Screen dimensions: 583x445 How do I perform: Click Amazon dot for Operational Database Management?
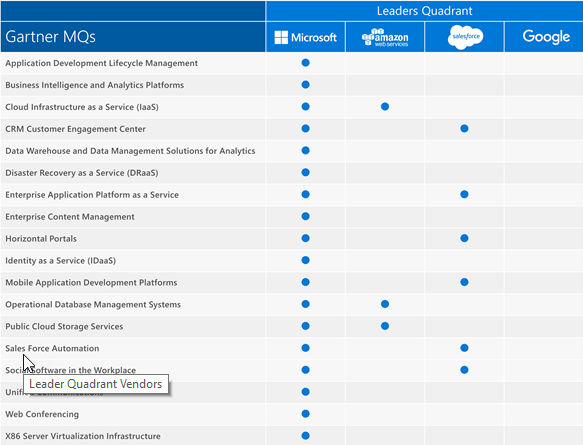point(385,304)
